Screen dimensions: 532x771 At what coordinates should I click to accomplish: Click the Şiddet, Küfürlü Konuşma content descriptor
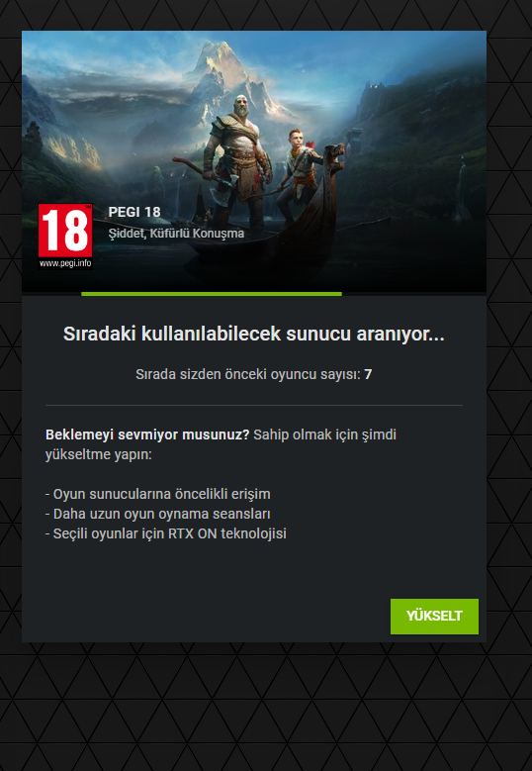(176, 233)
